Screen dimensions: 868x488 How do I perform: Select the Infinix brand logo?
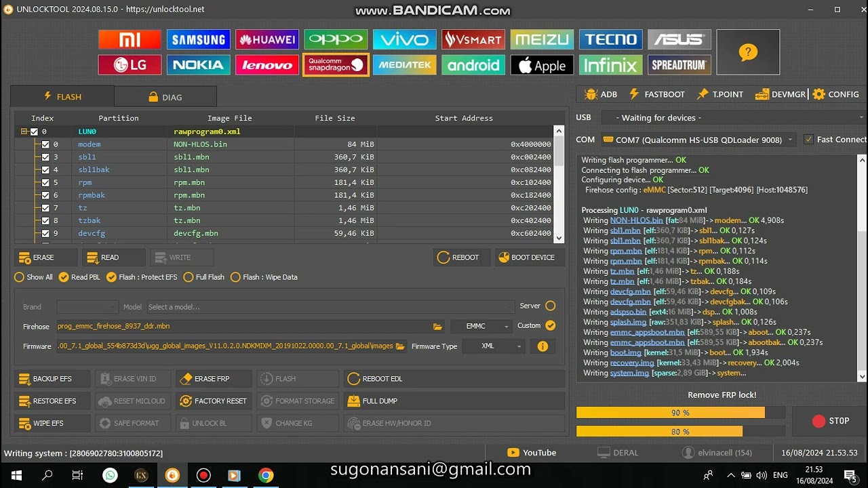point(610,65)
